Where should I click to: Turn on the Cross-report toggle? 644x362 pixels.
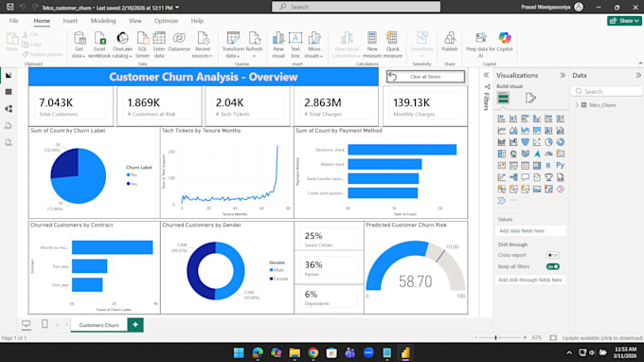coord(552,255)
